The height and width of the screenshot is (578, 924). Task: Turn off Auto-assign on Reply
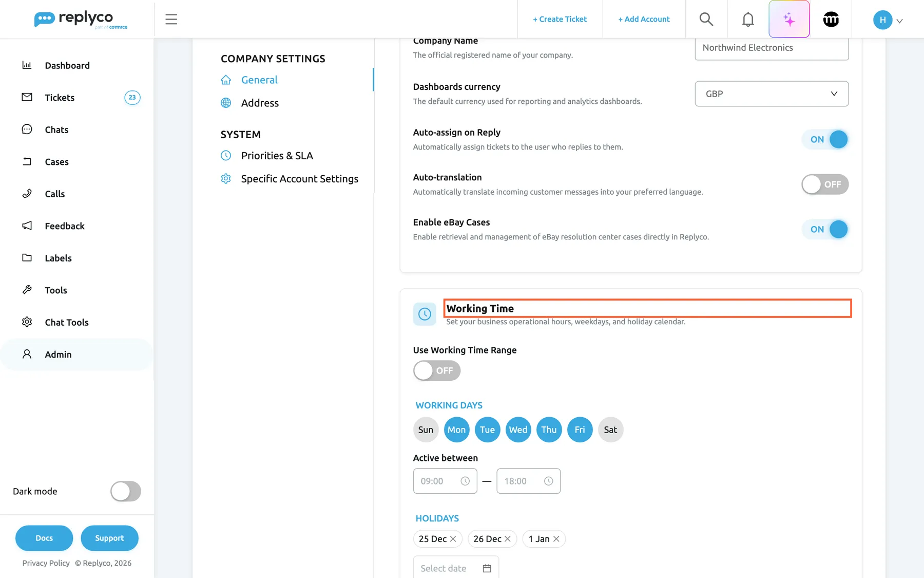tap(825, 139)
